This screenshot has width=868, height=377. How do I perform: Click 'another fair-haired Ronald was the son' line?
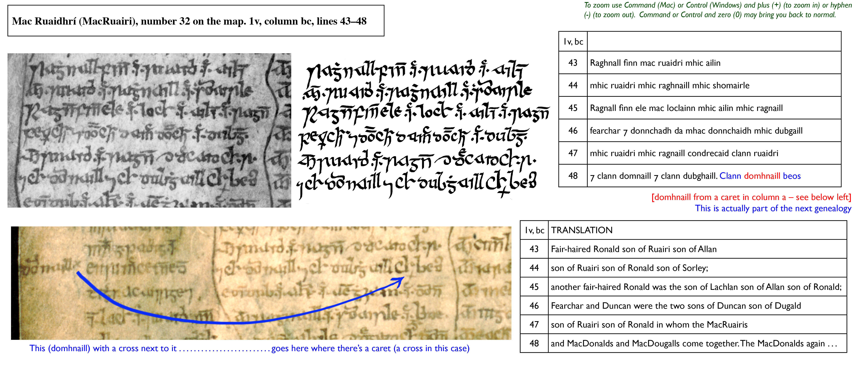coord(696,287)
